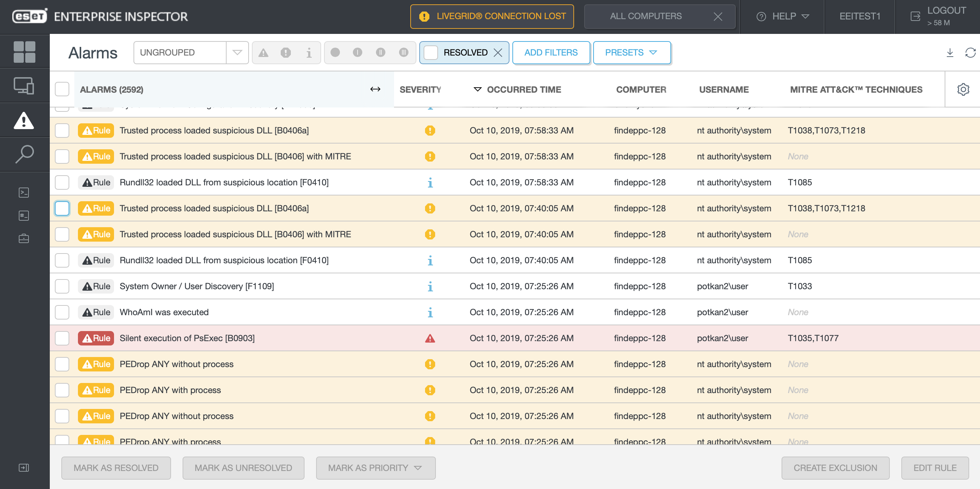Filter by info severity icon
Image resolution: width=980 pixels, height=489 pixels.
(x=309, y=53)
